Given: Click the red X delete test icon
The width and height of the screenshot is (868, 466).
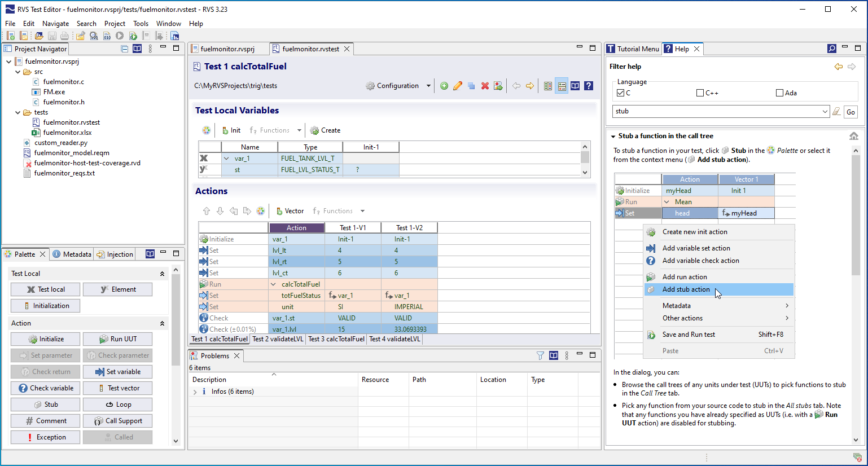Looking at the screenshot, I should tap(485, 86).
